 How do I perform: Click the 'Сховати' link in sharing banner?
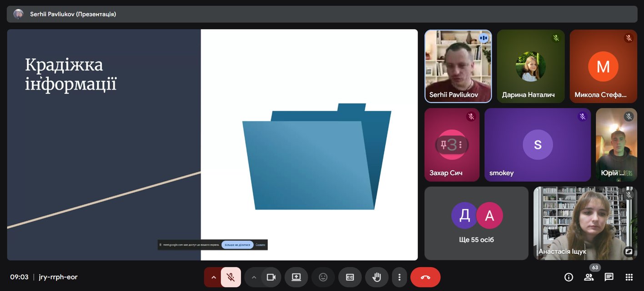click(x=260, y=245)
